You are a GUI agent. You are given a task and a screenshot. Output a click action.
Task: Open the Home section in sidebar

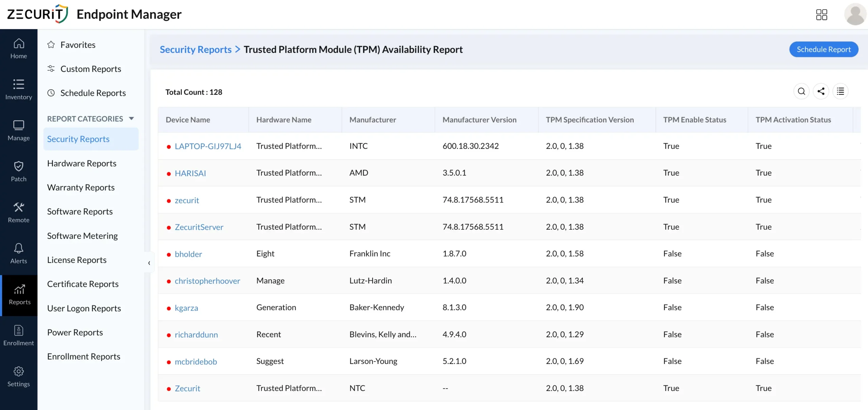19,49
